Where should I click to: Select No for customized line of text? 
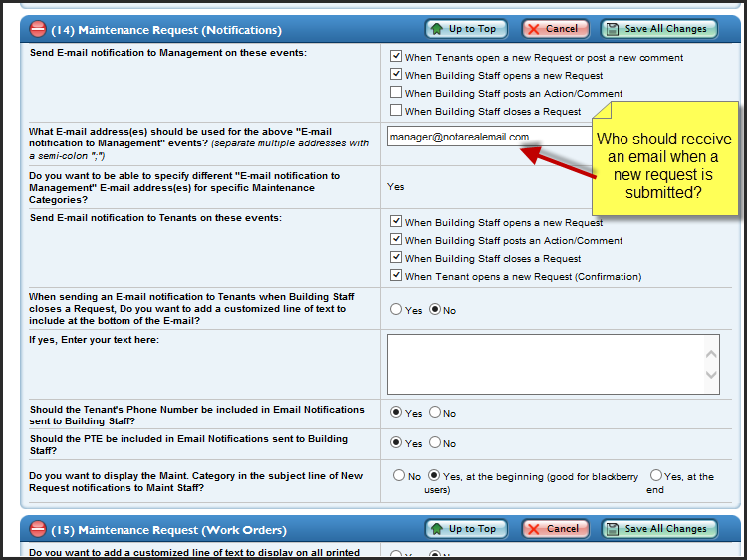click(435, 309)
